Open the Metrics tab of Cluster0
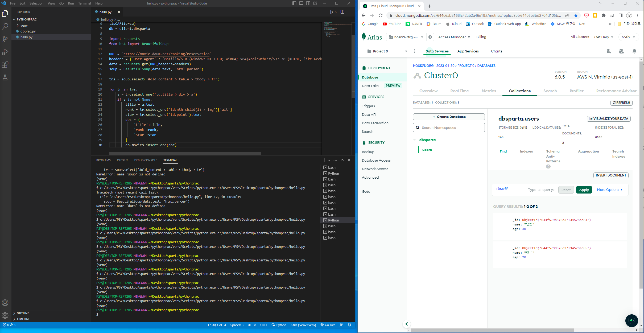 (489, 91)
